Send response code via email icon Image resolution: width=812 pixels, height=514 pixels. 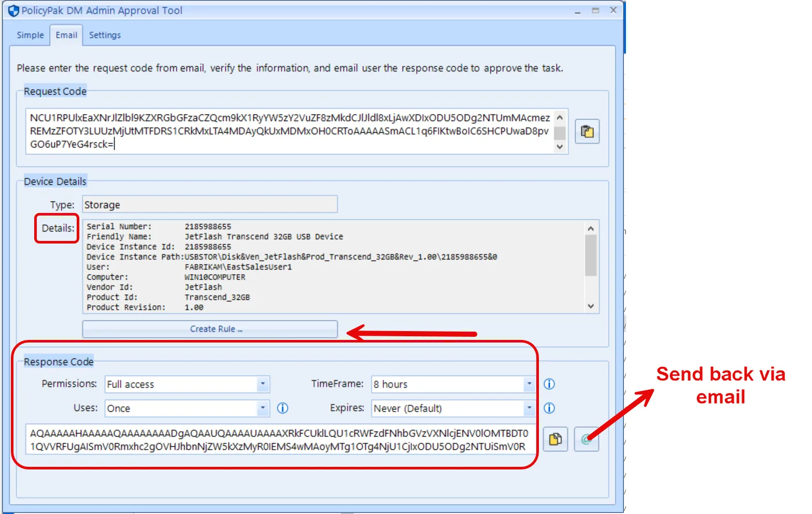click(x=586, y=439)
